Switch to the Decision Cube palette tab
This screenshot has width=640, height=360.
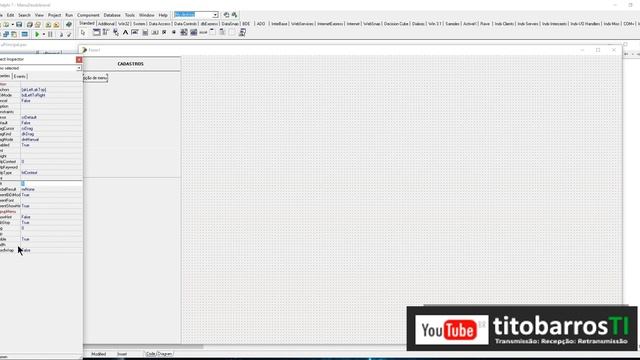(396, 24)
